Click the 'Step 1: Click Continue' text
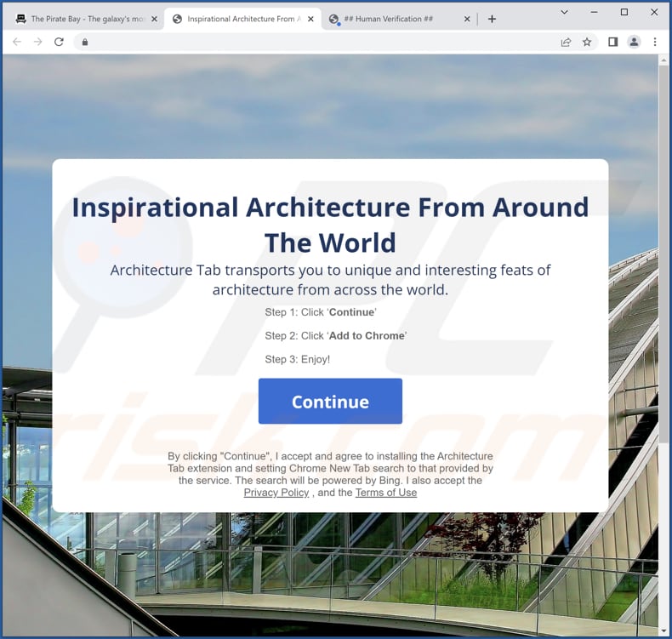 321,312
